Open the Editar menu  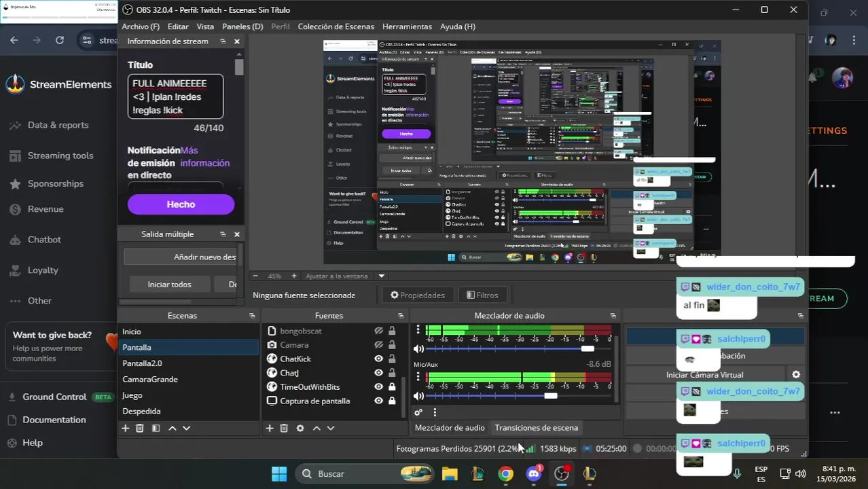click(x=178, y=26)
